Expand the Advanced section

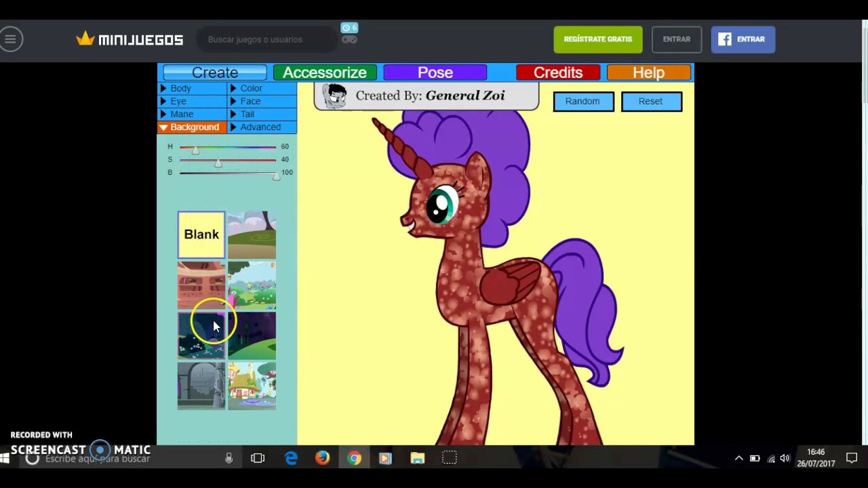(262, 127)
